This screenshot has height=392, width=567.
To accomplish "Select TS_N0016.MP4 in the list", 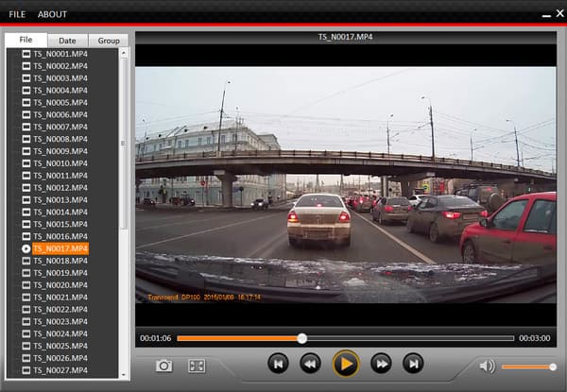I will [x=60, y=236].
